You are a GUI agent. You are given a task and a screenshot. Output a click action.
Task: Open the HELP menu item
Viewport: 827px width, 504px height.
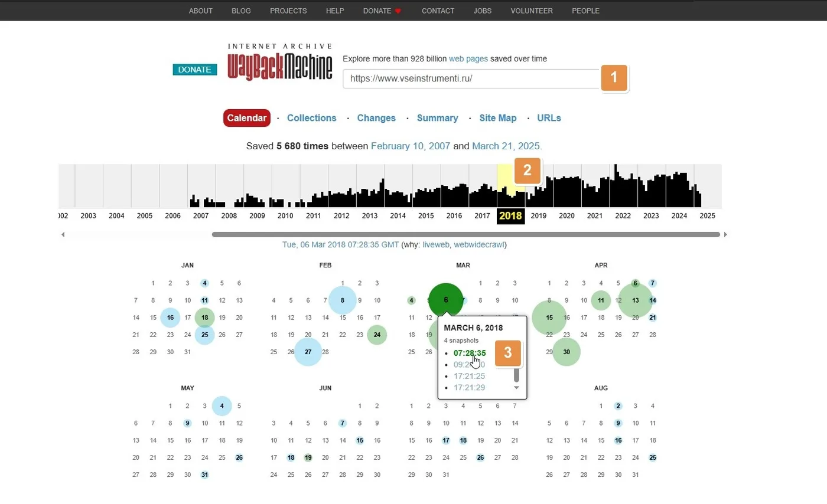335,11
